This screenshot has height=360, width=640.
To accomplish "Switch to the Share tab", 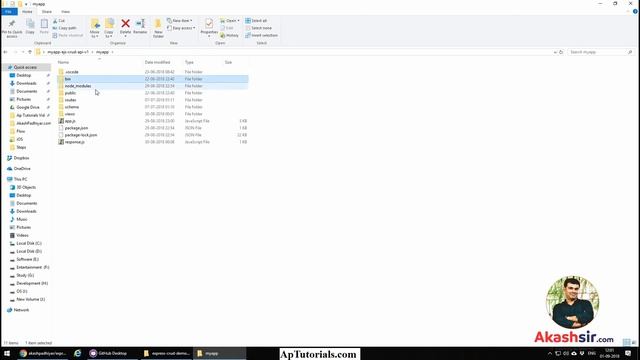I will (x=47, y=11).
